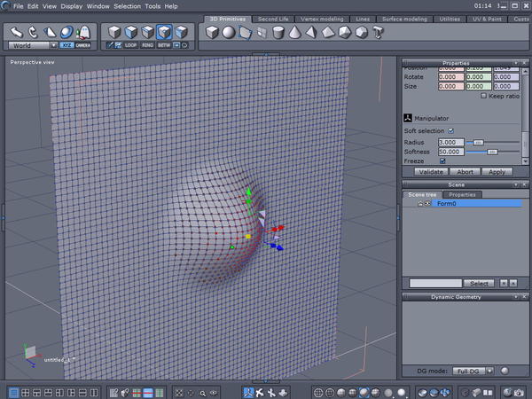
Task: Create a cube primitive
Action: [212, 33]
